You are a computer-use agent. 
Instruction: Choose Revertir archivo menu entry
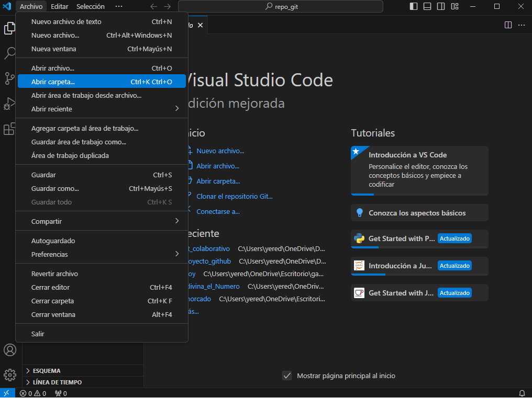(x=102, y=274)
